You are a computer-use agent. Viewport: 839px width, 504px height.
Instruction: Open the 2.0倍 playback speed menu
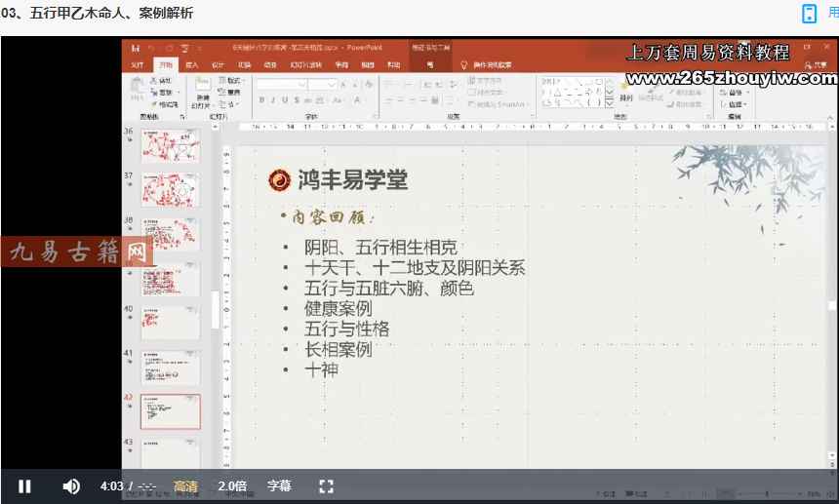(232, 485)
